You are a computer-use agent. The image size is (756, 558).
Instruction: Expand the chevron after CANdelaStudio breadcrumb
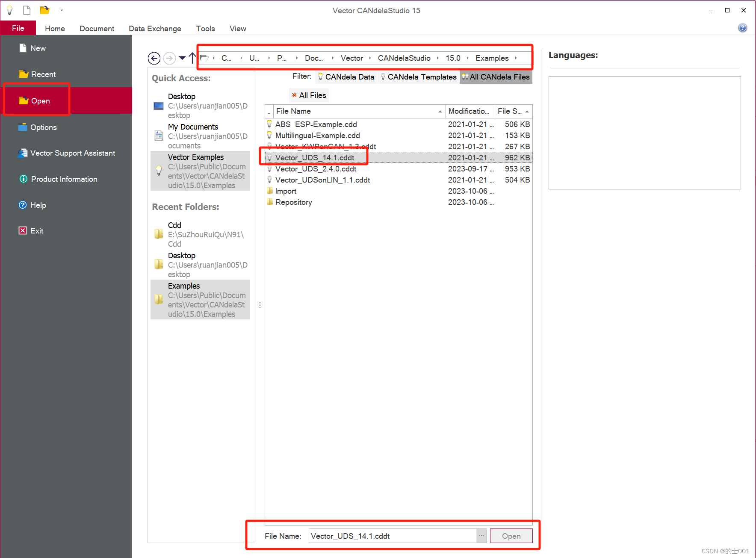pyautogui.click(x=438, y=58)
